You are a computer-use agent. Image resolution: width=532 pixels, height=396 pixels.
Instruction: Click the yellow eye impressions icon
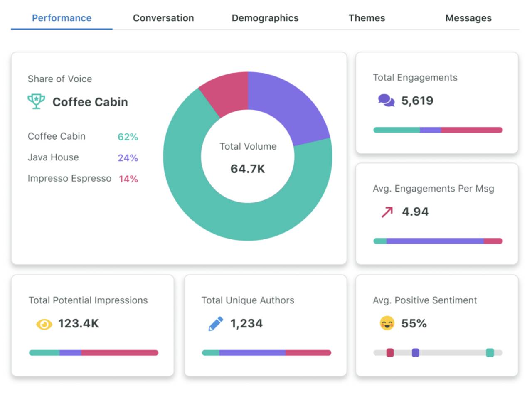(44, 324)
